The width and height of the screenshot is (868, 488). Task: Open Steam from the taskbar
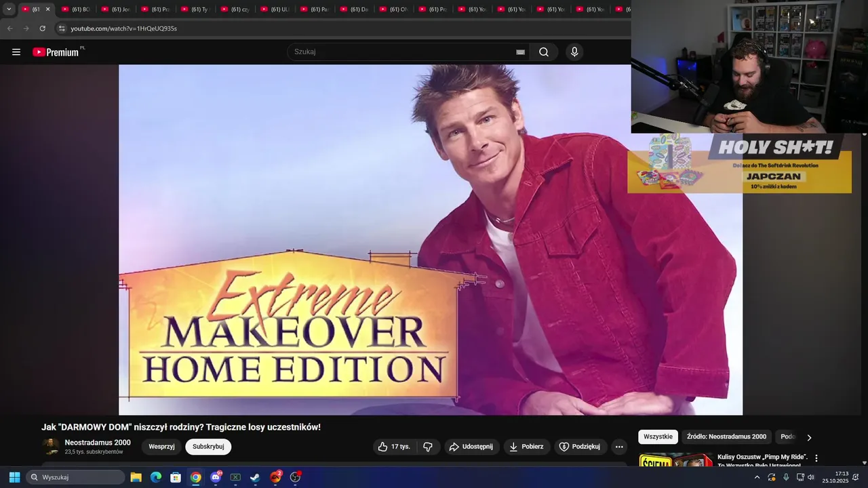pos(255,477)
